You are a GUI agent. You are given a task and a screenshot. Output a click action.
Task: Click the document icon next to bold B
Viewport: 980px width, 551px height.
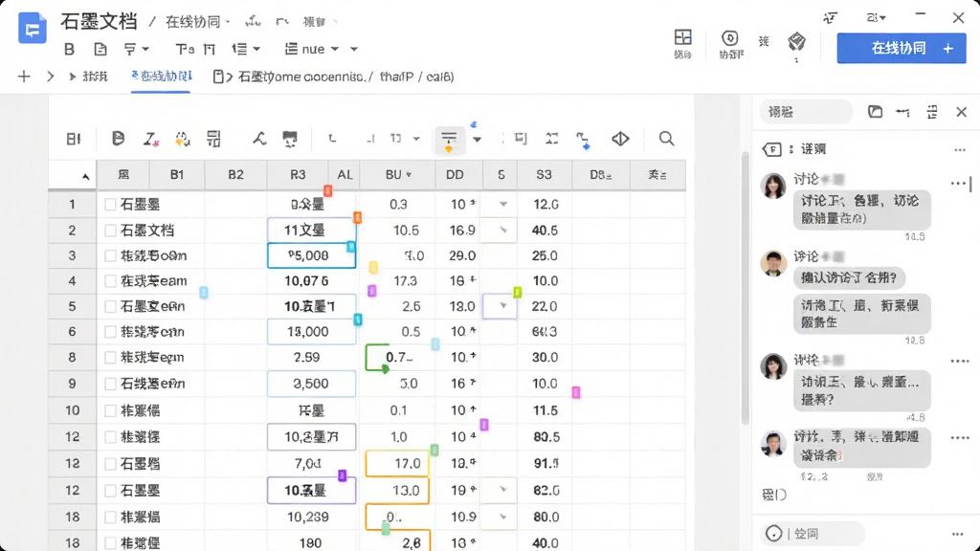(100, 49)
